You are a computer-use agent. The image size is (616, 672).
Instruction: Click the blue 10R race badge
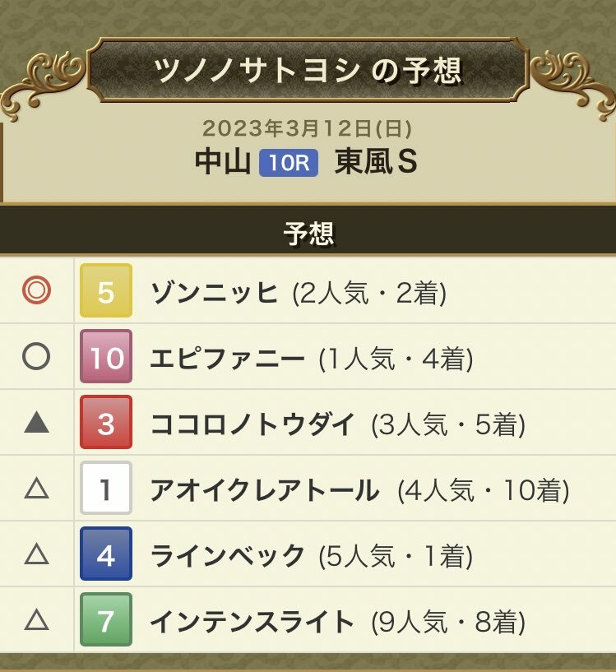(289, 163)
